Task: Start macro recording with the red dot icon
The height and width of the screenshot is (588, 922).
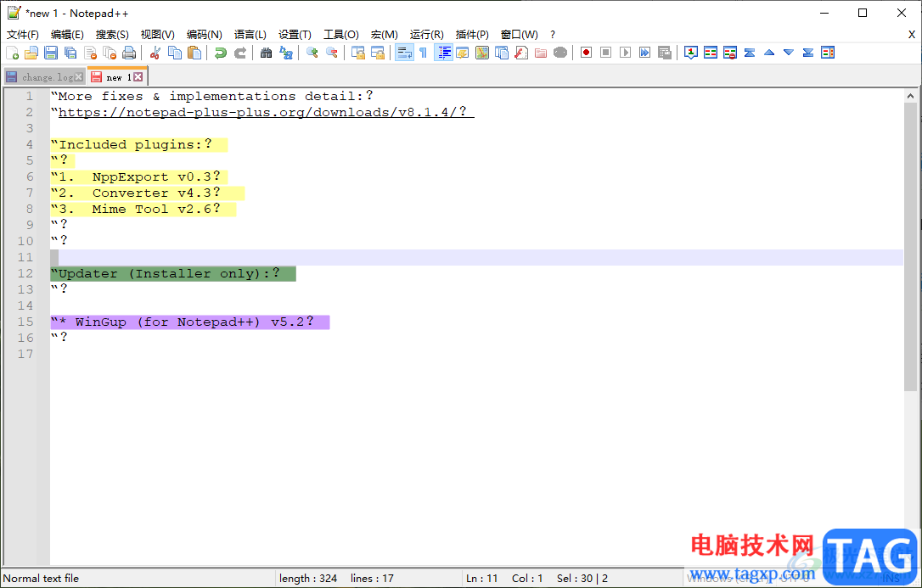Action: (587, 53)
